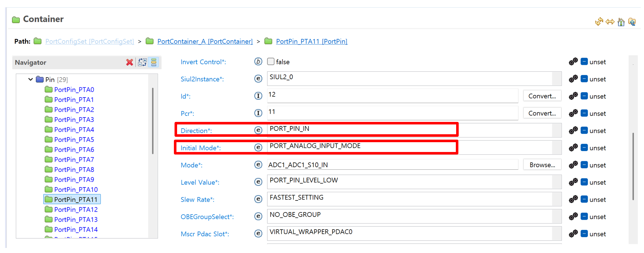Click the red X in Navigator header

(x=129, y=62)
